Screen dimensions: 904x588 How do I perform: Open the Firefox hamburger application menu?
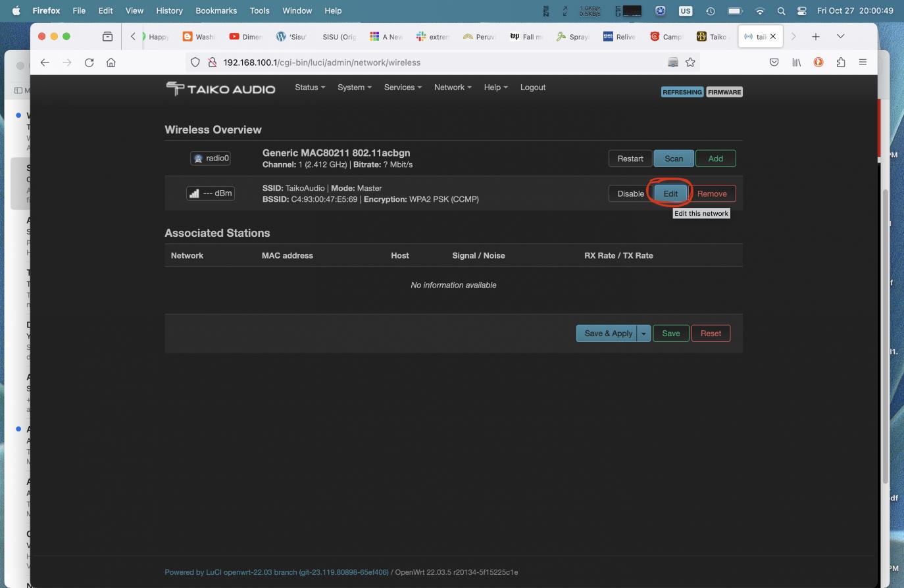coord(863,62)
